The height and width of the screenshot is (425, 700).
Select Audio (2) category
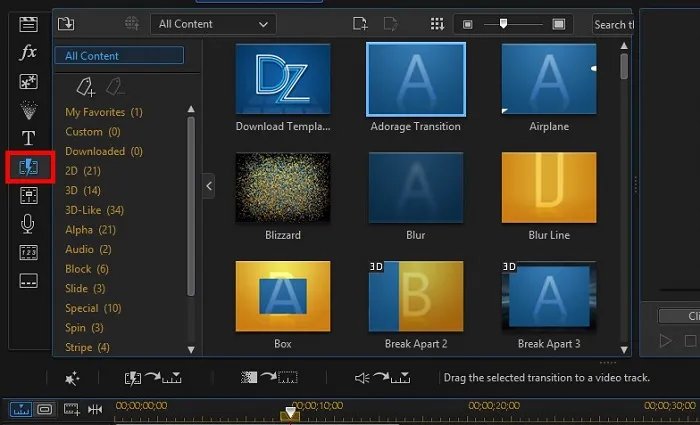(x=88, y=250)
